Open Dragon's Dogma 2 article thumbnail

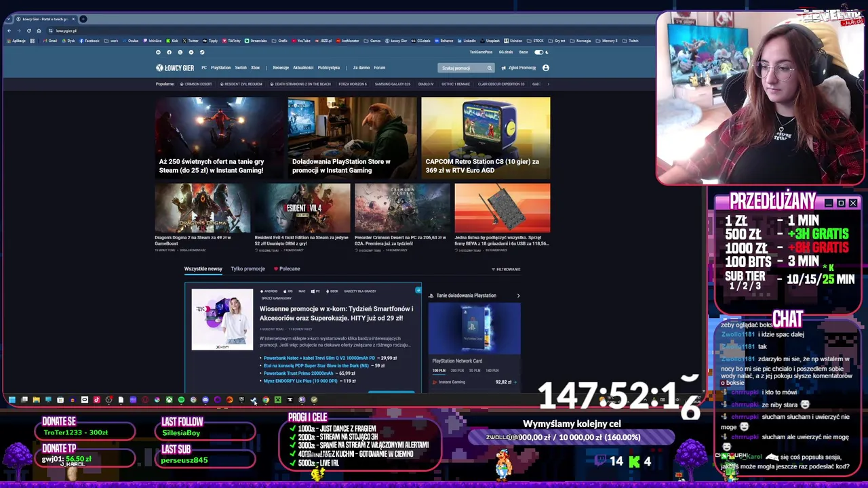click(x=203, y=207)
